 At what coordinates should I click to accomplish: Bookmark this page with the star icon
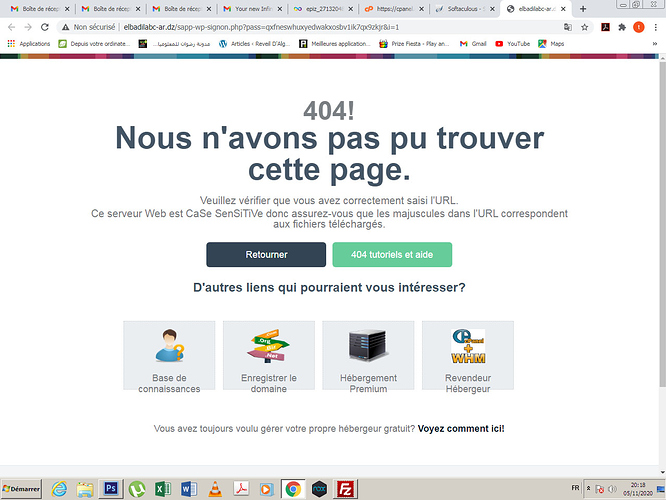coord(584,27)
